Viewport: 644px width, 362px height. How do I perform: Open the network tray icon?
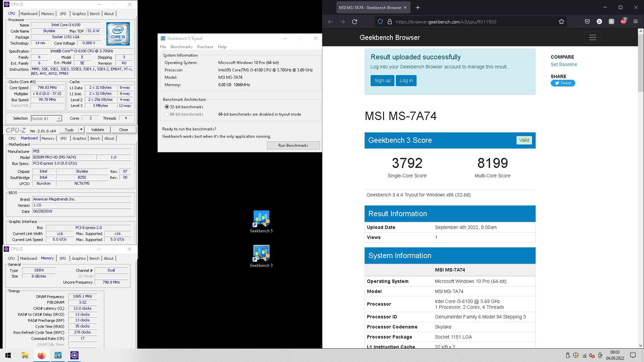click(x=584, y=356)
